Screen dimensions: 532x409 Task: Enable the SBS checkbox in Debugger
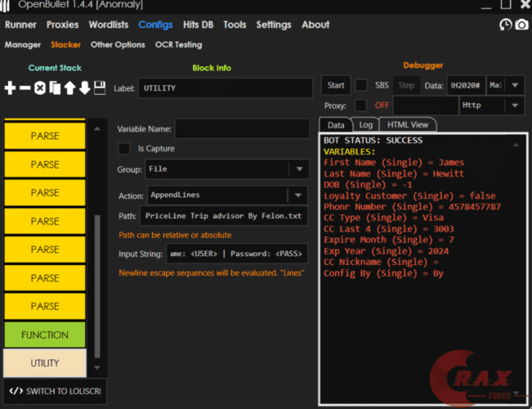[x=360, y=85]
